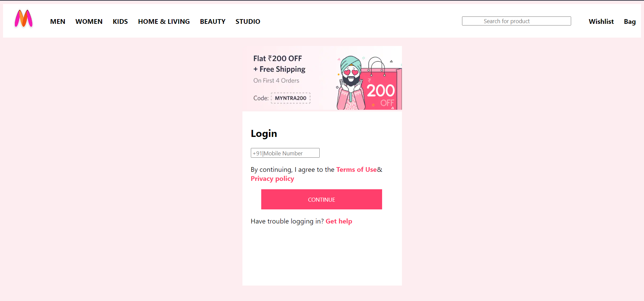Click the Myntra logo

(23, 19)
